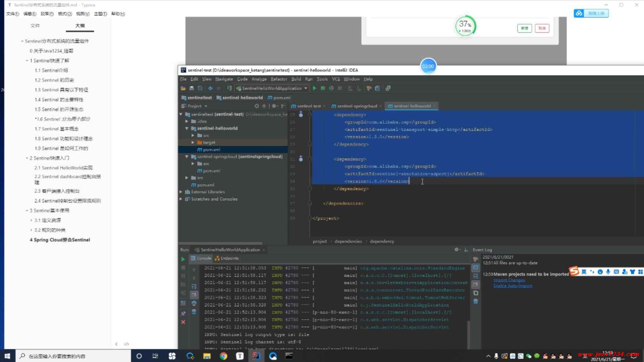The width and height of the screenshot is (644, 362).
Task: Click the Save All floppy disk icon
Action: [x=192, y=88]
